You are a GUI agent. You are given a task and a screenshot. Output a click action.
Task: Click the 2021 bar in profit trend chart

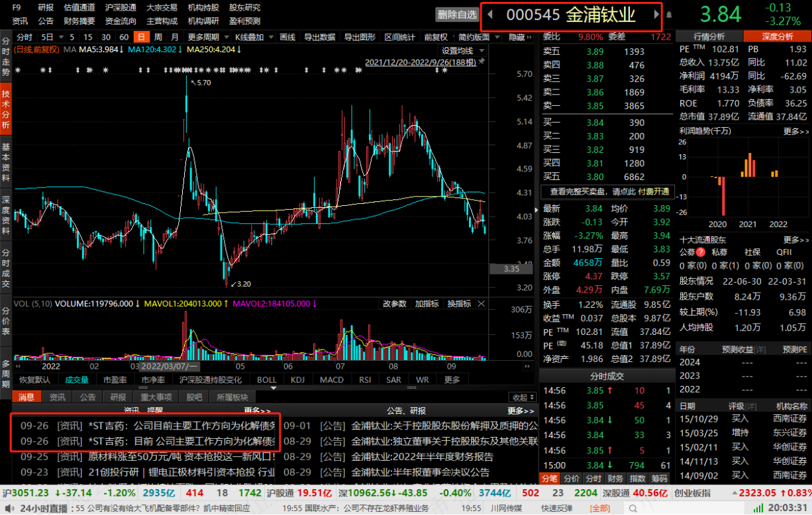[x=748, y=165]
